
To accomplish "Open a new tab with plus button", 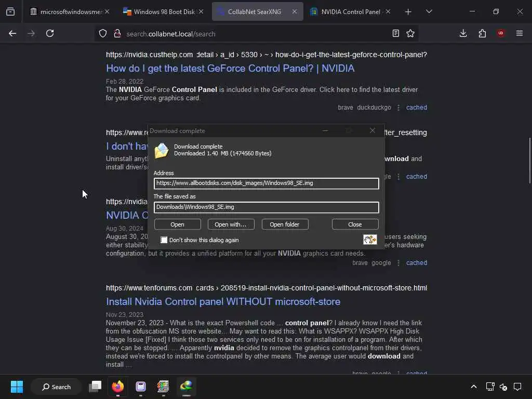I will pyautogui.click(x=408, y=12).
